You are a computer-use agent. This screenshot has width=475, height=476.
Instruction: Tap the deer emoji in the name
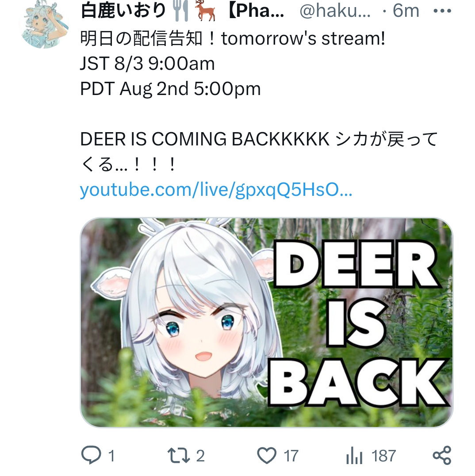pyautogui.click(x=205, y=11)
